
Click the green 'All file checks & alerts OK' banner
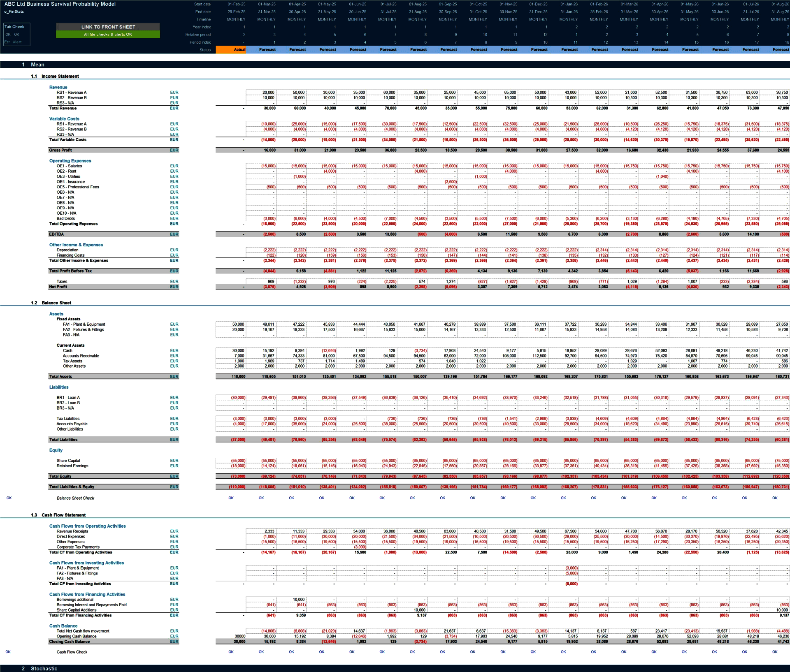tap(108, 34)
